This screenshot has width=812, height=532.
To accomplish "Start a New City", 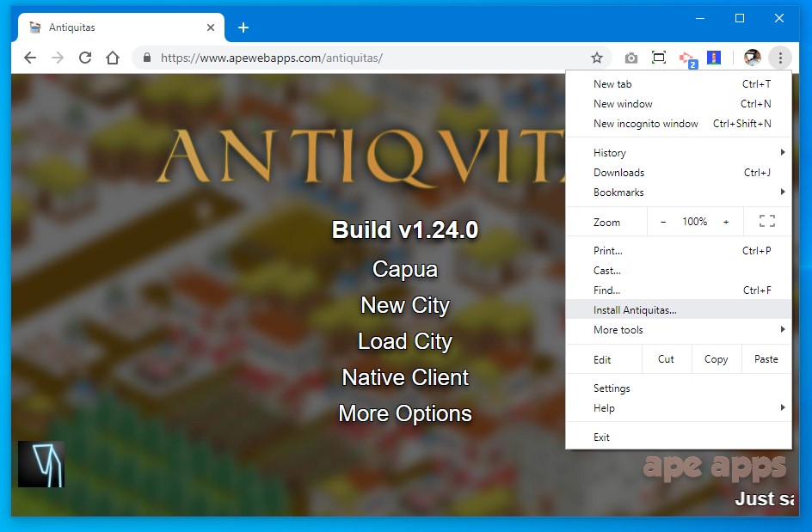I will click(405, 305).
